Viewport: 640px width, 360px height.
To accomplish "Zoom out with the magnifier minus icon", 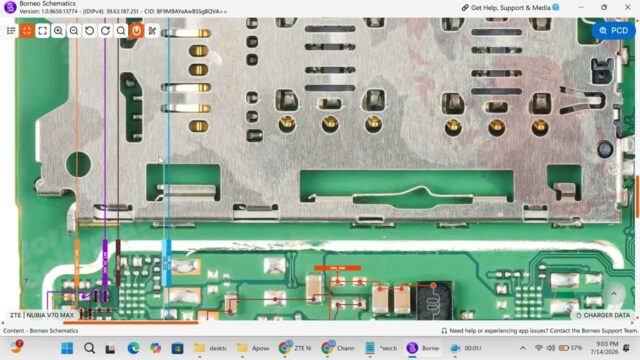I will tap(74, 31).
